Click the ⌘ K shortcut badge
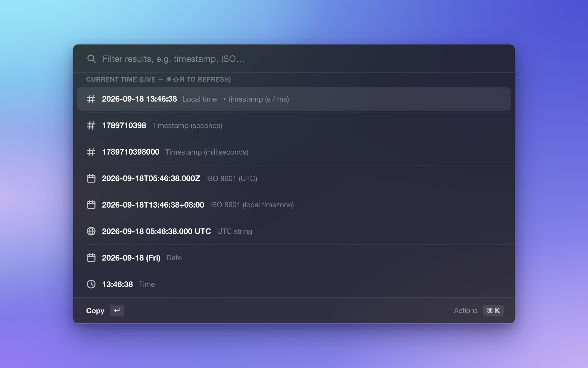This screenshot has width=588, height=368. pyautogui.click(x=493, y=310)
